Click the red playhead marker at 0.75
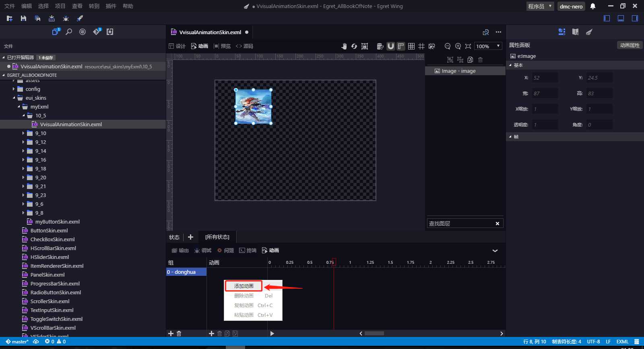This screenshot has height=349, width=644. pyautogui.click(x=334, y=262)
